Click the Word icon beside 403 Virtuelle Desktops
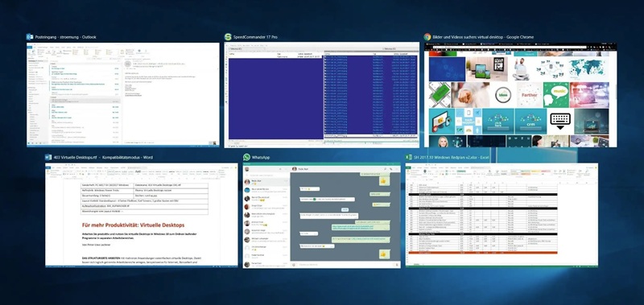Image resolution: width=644 pixels, height=305 pixels. (48, 157)
